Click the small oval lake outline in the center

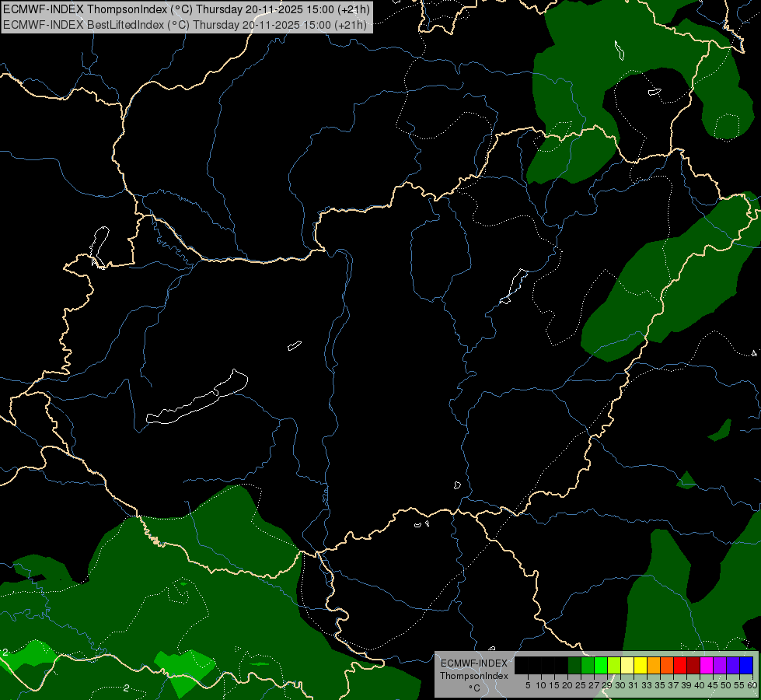pos(295,345)
